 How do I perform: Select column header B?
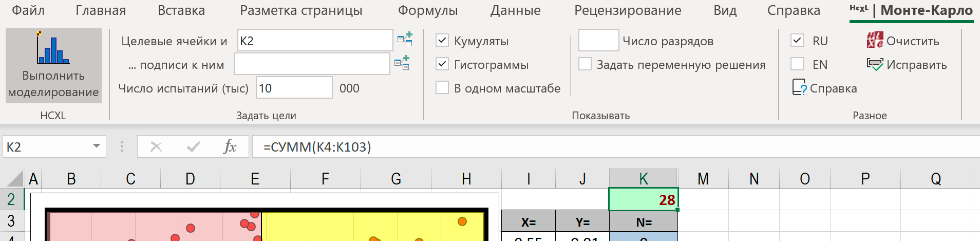71,178
